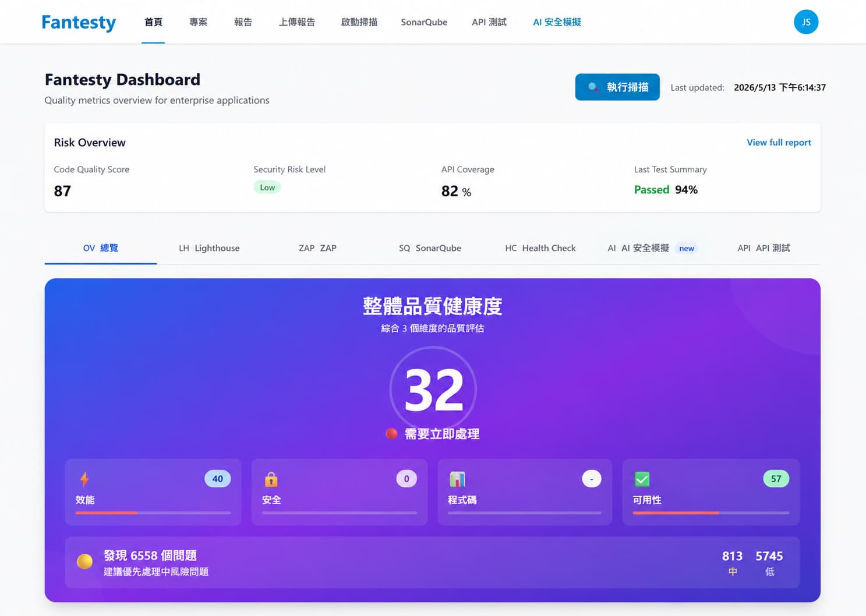Viewport: 866px width, 616px height.
Task: Switch to the LH Lighthouse tab
Action: coord(209,248)
